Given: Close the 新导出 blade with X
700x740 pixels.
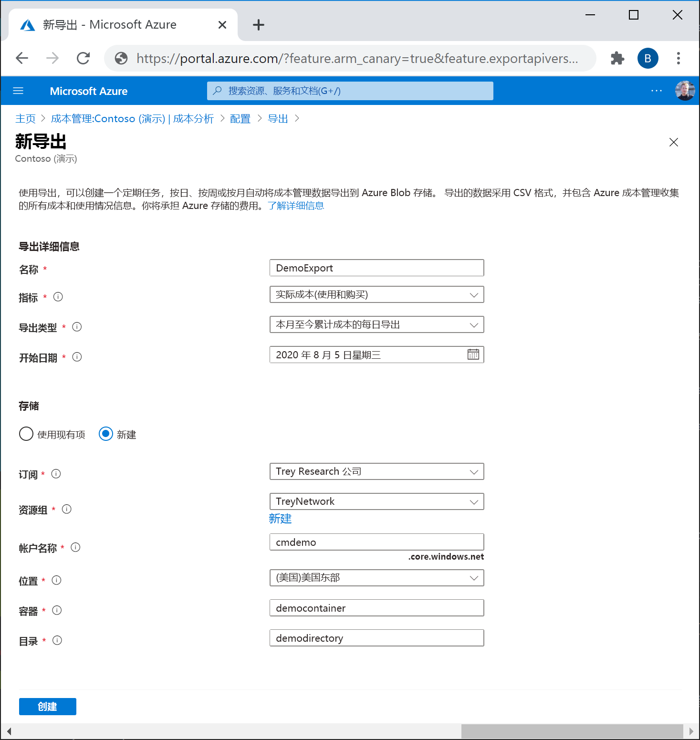Looking at the screenshot, I should coord(674,142).
